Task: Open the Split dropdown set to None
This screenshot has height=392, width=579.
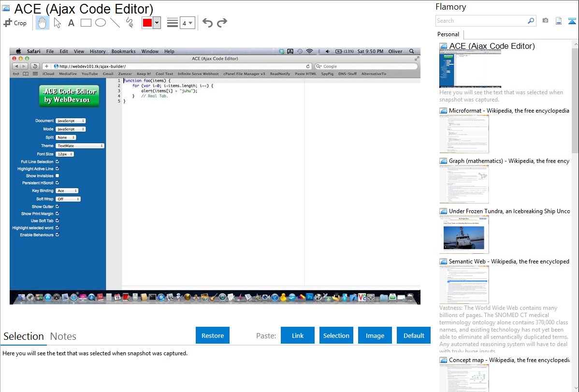Action: [66, 137]
